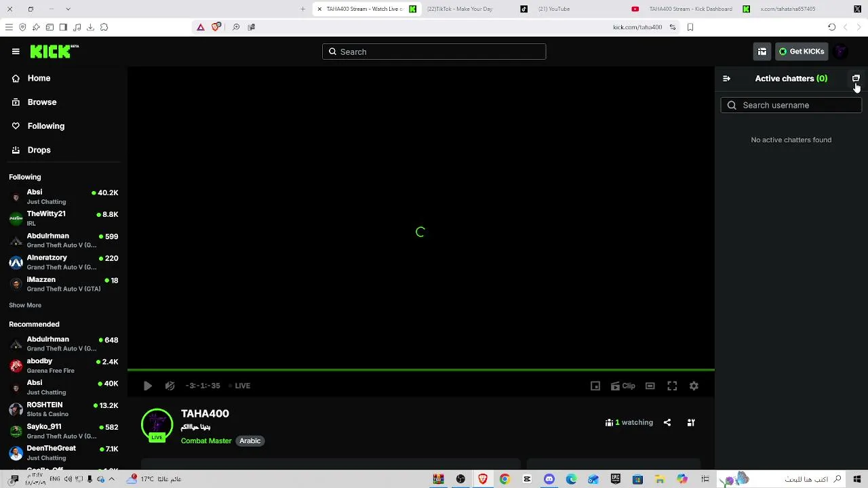Open Absi's channel under Following
Screen dimensions: 868x488
point(64,197)
